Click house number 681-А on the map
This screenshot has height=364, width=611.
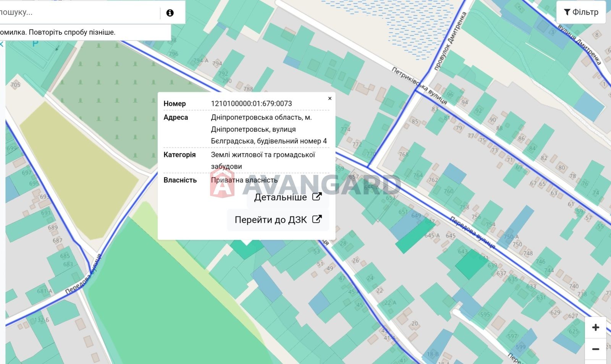point(45,291)
